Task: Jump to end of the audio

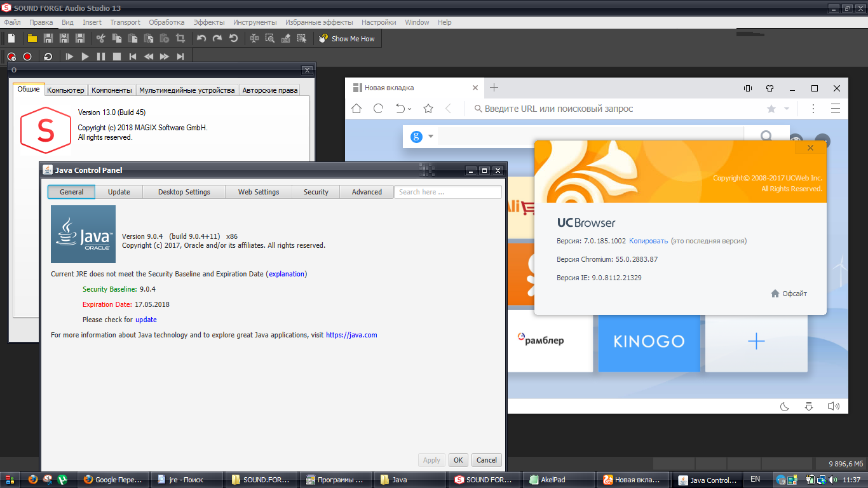Action: click(x=180, y=57)
